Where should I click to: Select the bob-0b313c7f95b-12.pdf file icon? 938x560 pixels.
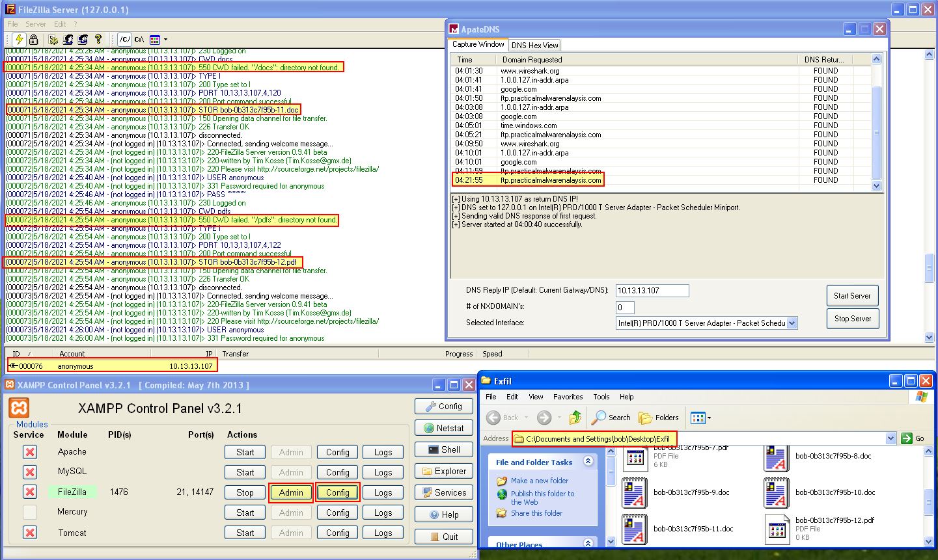(777, 529)
